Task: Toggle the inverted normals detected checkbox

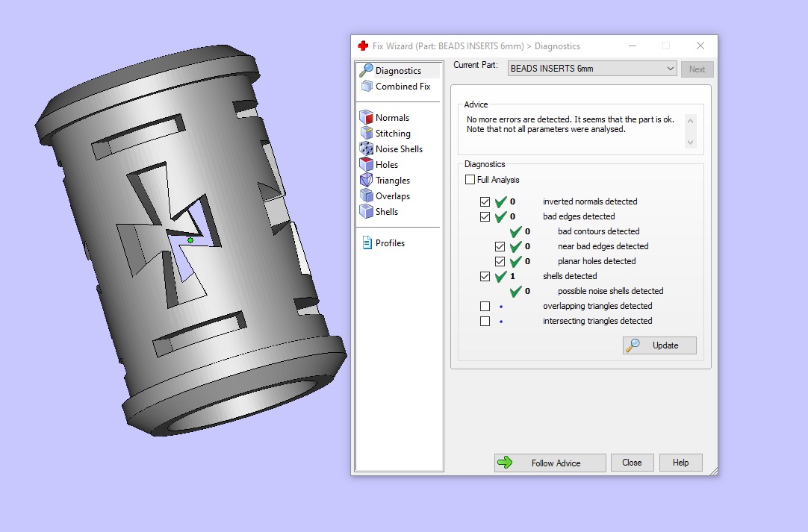Action: click(x=485, y=201)
